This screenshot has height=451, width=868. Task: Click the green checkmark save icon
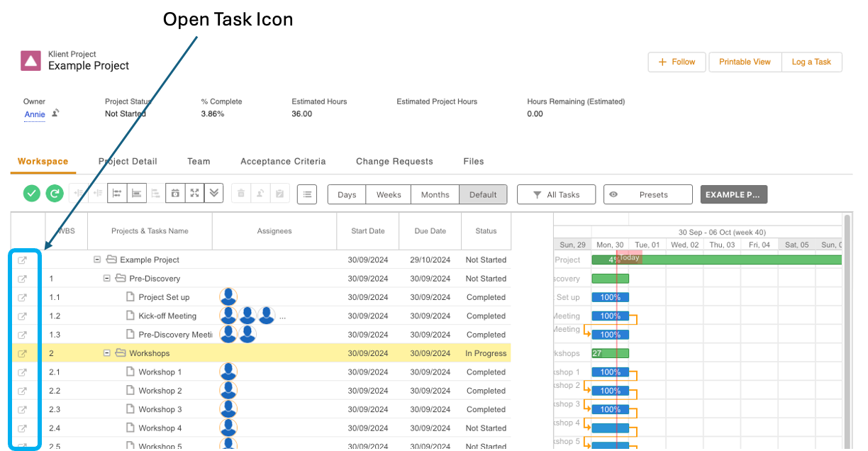(x=32, y=194)
